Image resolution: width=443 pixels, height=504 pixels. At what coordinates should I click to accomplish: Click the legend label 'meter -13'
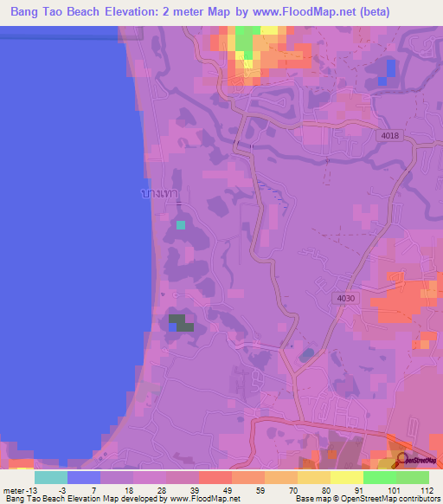click(x=20, y=491)
